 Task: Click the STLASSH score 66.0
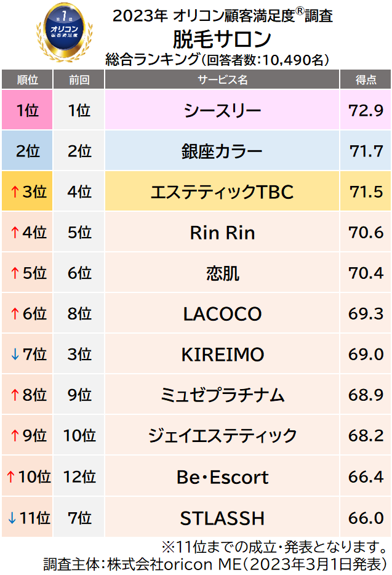(366, 518)
